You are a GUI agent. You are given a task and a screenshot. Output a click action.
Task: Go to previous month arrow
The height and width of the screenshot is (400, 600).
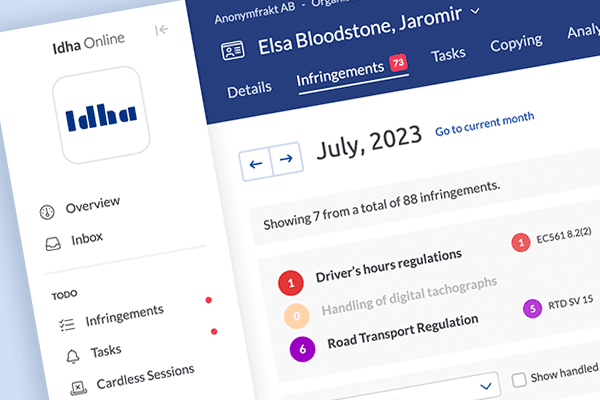coord(256,161)
